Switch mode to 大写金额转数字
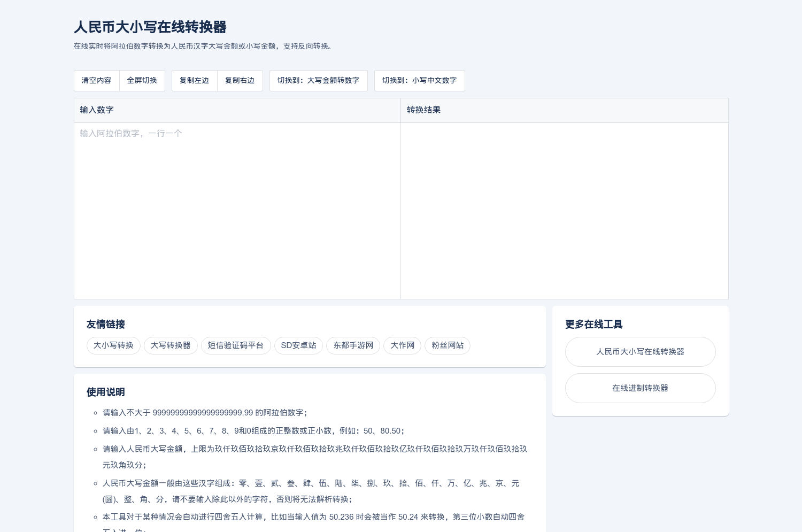Screen dimensions: 802x532 [x=319, y=81]
